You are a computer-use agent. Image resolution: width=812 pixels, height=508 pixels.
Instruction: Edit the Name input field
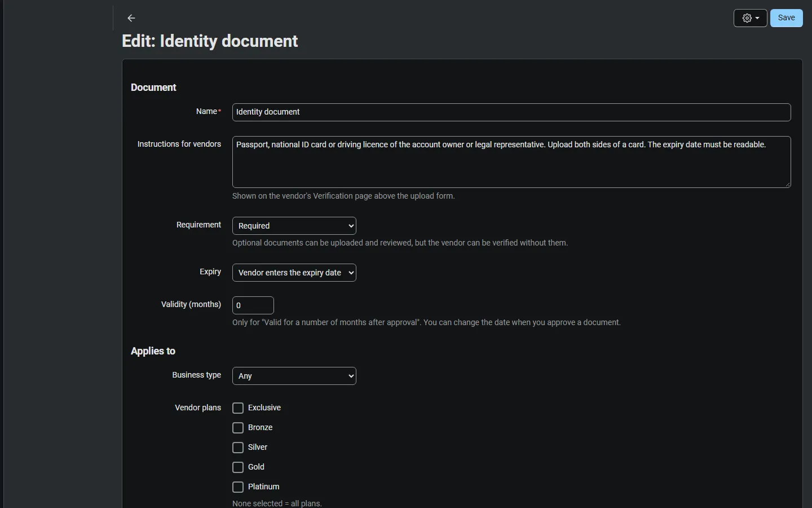point(511,112)
